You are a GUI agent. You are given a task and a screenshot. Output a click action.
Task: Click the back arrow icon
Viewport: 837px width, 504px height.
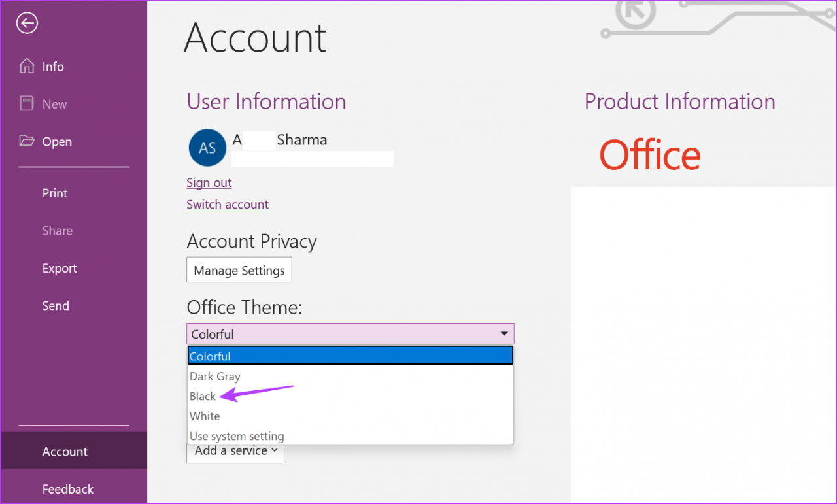pos(27,24)
